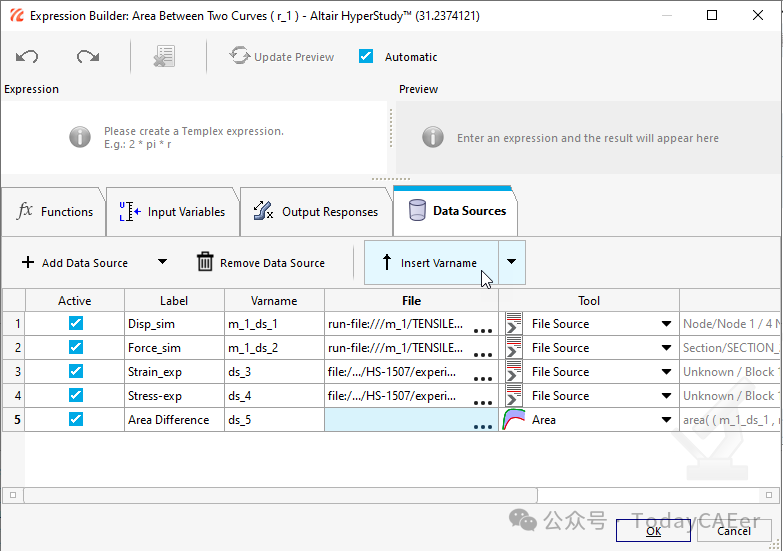Image resolution: width=783 pixels, height=551 pixels.
Task: Click the trash icon for Remove Data Source
Action: [x=205, y=262]
